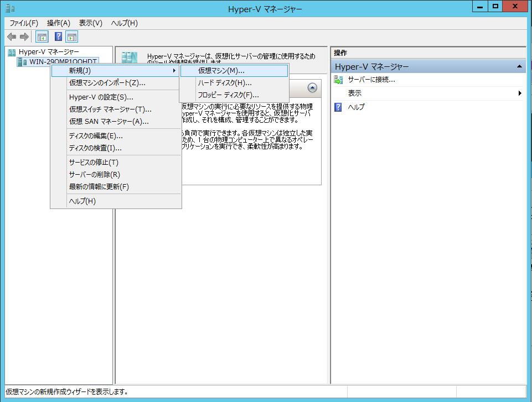Viewport: 532px width, 402px height.
Task: Select Hyper-V マネージャー root tree node
Action: point(49,52)
